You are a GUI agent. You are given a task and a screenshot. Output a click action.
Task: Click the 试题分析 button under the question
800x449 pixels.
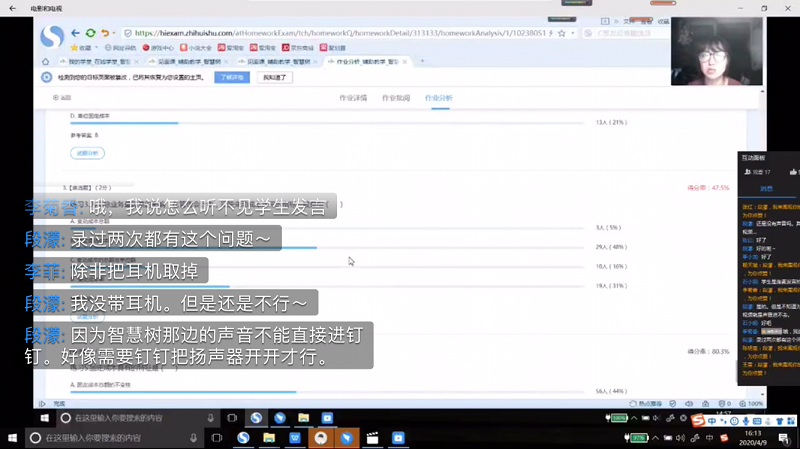(x=87, y=153)
